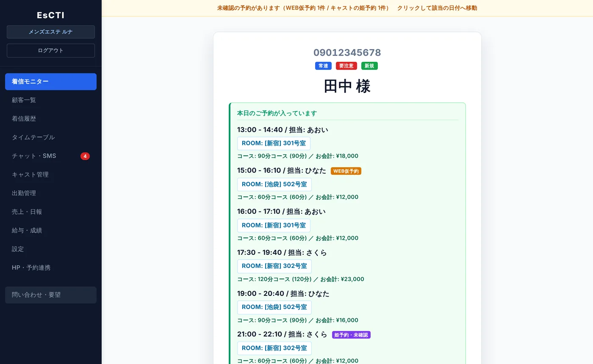
Task: Open 給与・成績 menu item
Action: click(51, 231)
